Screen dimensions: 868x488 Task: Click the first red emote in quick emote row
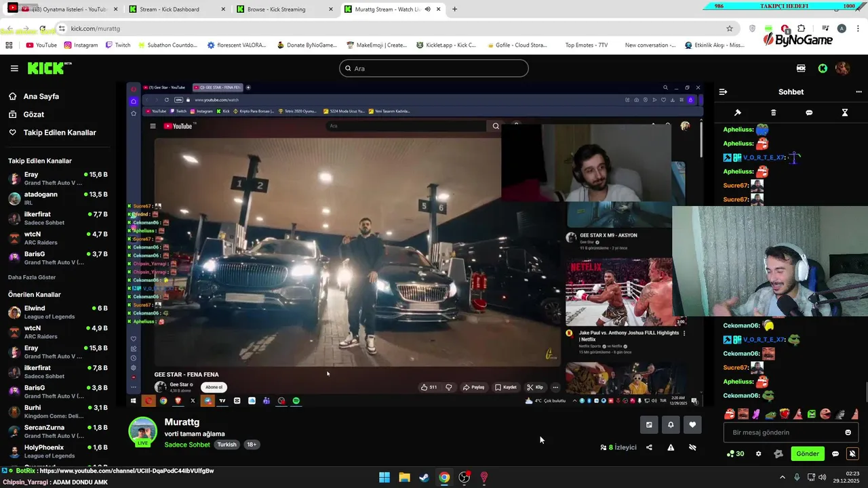(x=730, y=413)
